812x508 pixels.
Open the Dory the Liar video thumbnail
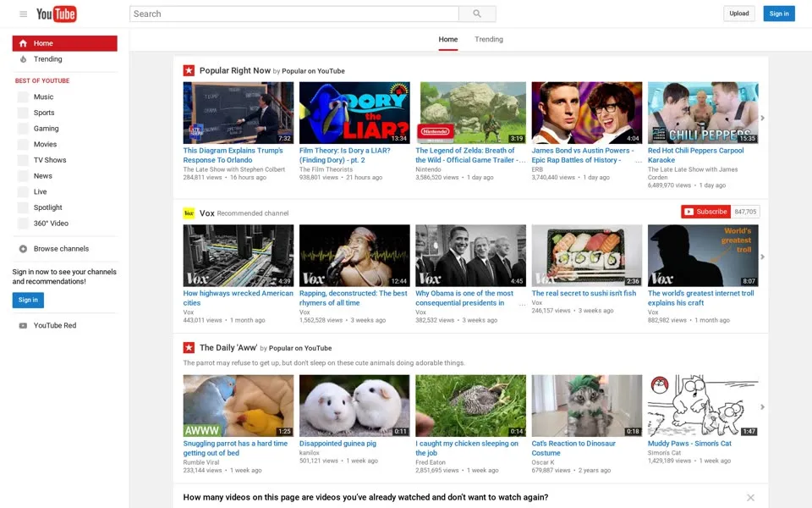pyautogui.click(x=354, y=113)
